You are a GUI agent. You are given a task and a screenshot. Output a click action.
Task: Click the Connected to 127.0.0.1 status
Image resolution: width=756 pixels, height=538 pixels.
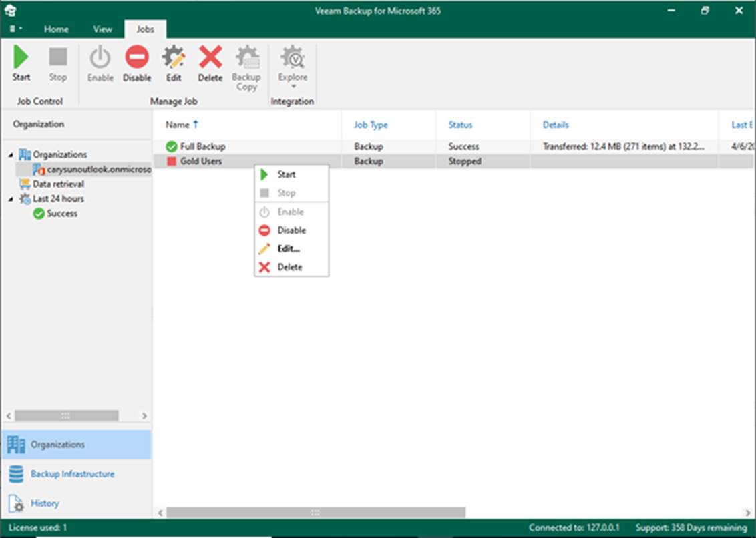point(574,528)
